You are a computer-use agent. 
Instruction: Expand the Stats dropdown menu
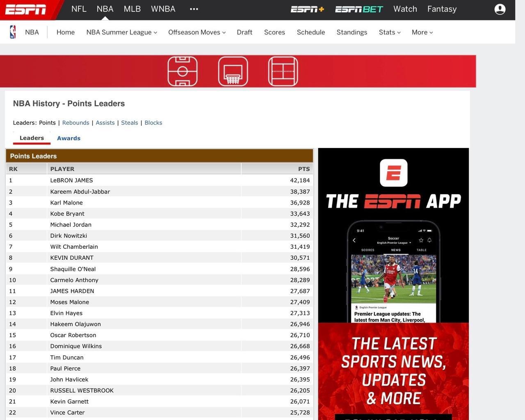click(x=390, y=32)
